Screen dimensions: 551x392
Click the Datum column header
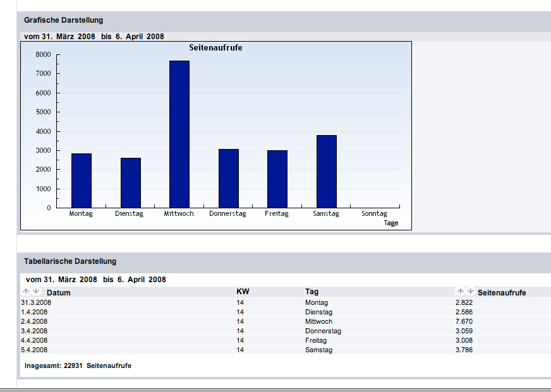59,293
